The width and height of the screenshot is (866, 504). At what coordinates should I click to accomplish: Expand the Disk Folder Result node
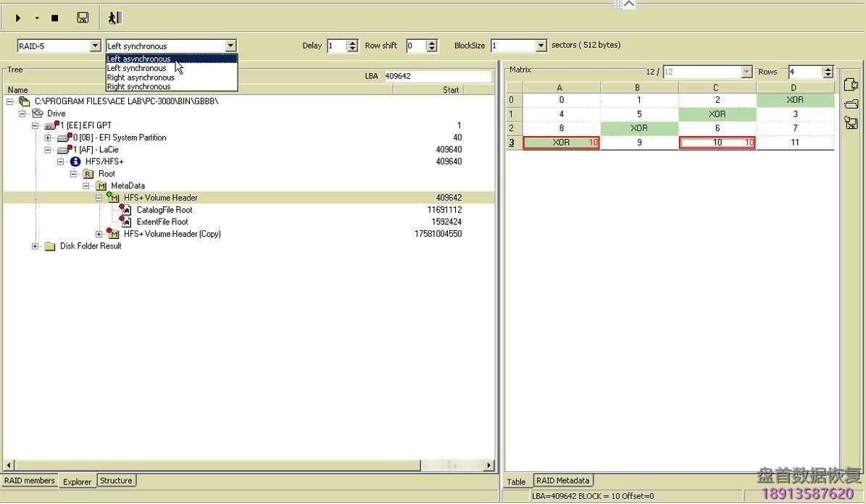tap(35, 246)
